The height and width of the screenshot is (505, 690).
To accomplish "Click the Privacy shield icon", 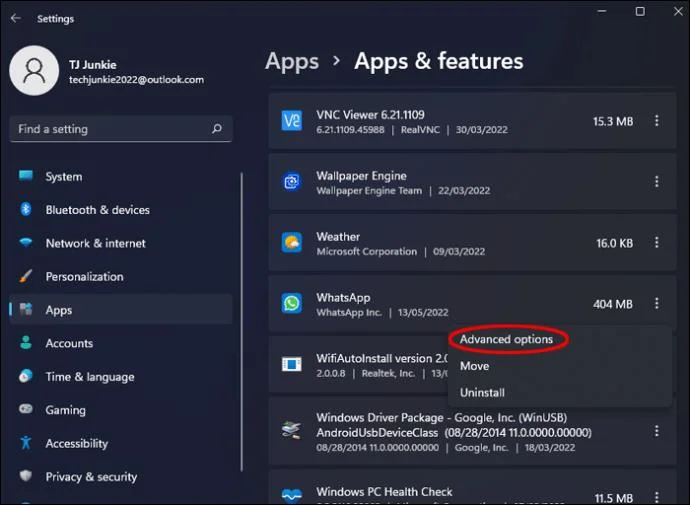I will tap(26, 476).
